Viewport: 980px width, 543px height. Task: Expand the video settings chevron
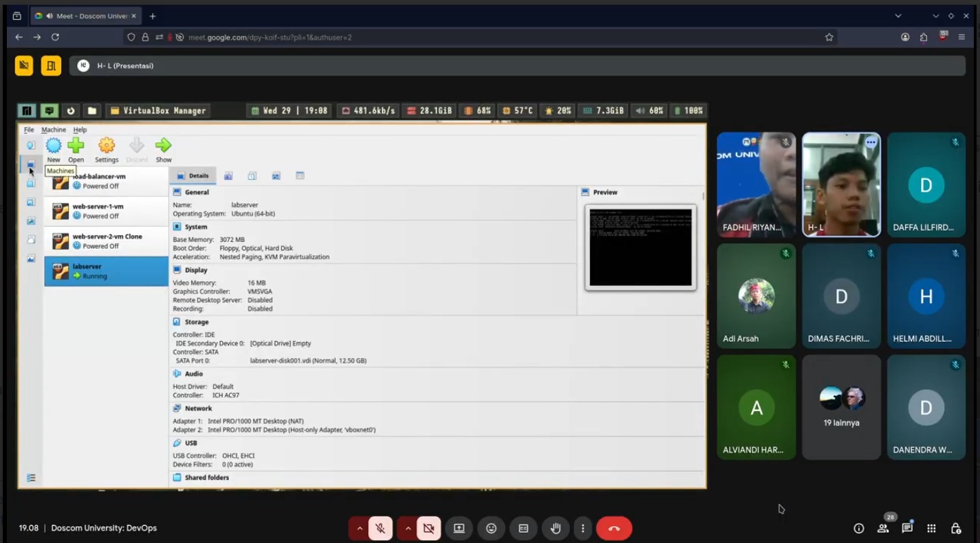click(x=408, y=529)
